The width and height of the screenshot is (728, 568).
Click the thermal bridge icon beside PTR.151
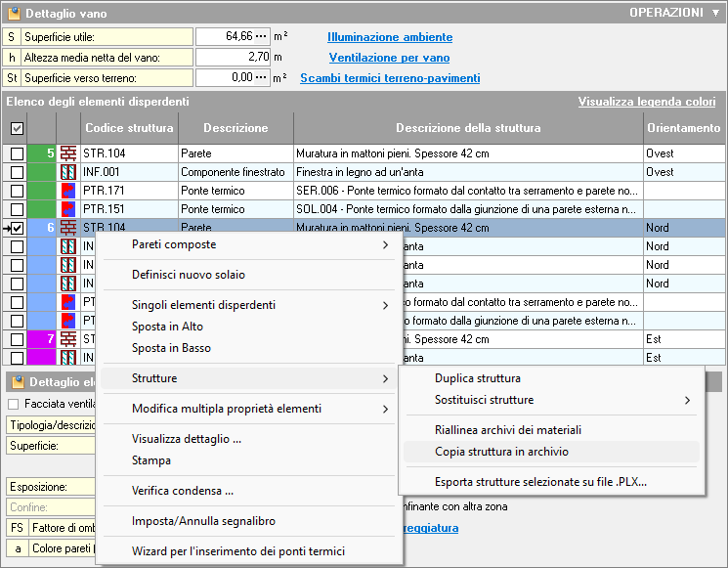68,209
